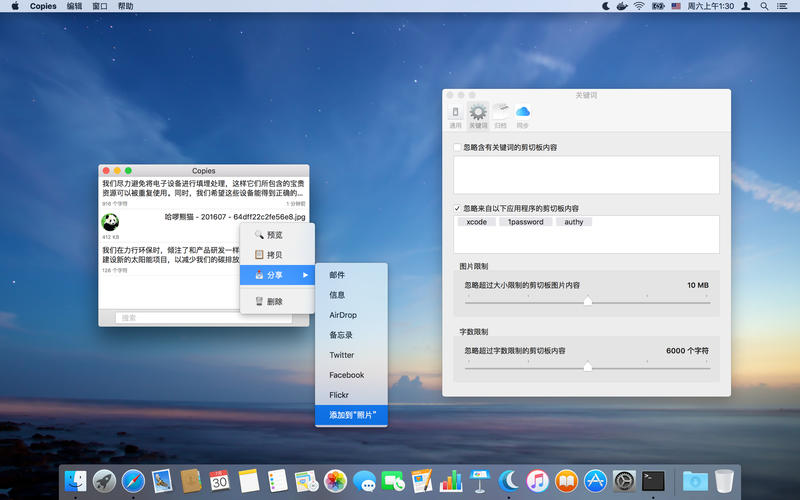The image size is (800, 500).
Task: Launch Safari from the Dock
Action: (x=133, y=481)
